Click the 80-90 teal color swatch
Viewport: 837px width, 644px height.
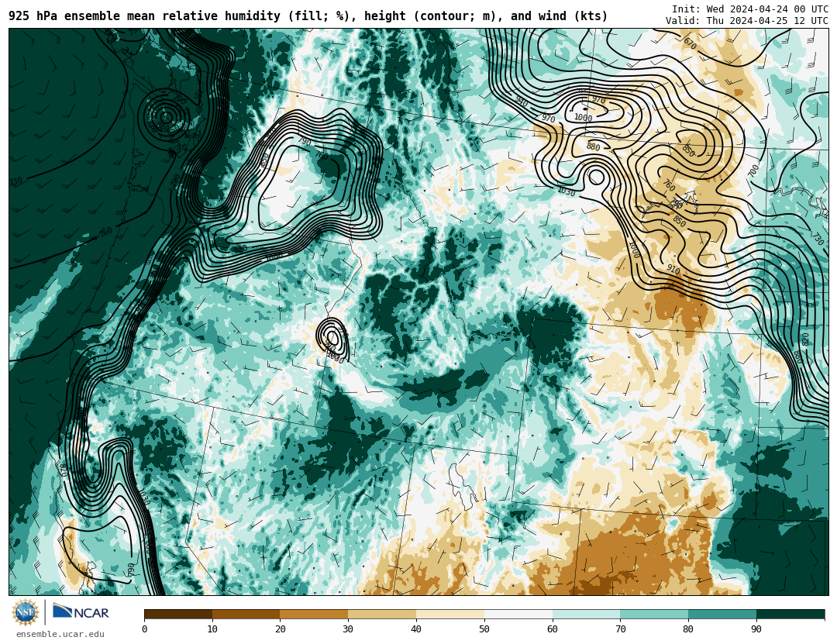[x=722, y=614]
